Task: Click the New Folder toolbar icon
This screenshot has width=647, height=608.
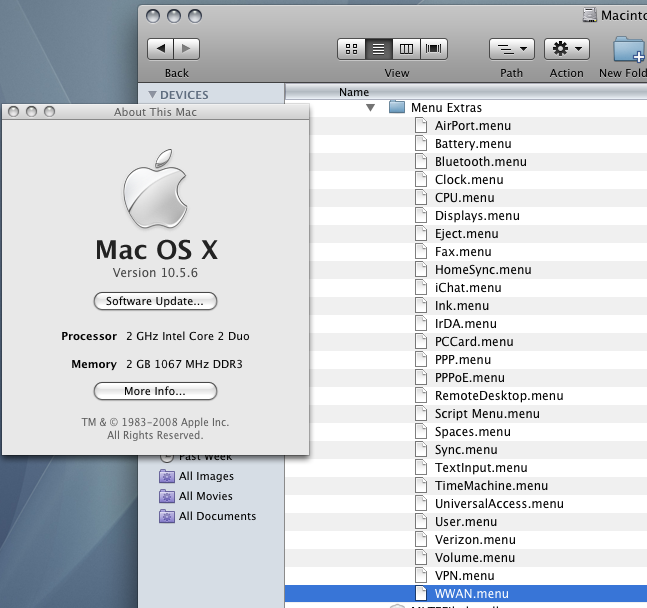Action: 630,49
